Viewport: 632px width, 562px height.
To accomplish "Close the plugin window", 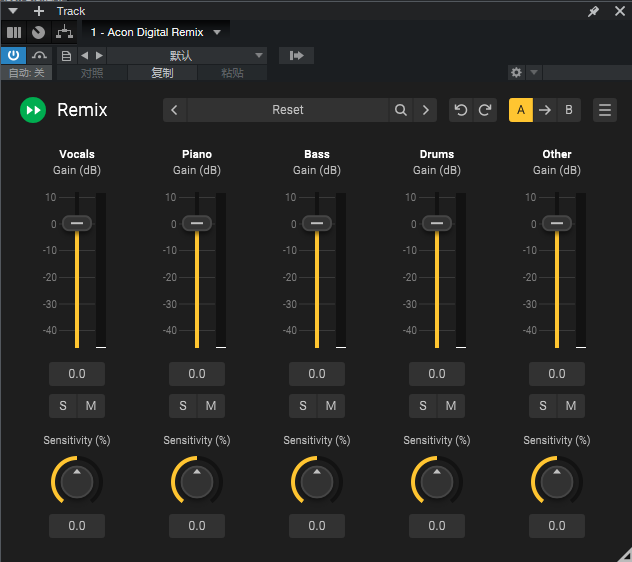I will 620,11.
